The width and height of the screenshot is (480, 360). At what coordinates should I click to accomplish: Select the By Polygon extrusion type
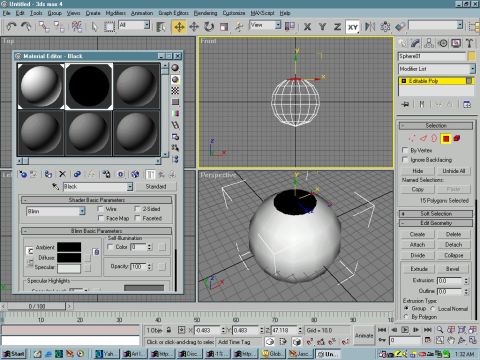[x=406, y=316]
